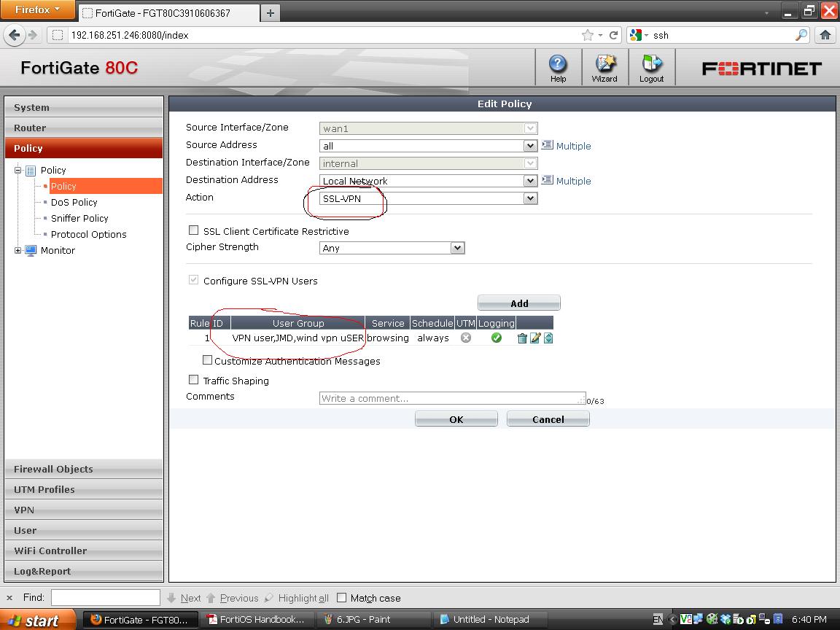Viewport: 840px width, 630px height.
Task: Edit rule 1 with the pencil icon
Action: click(x=534, y=338)
